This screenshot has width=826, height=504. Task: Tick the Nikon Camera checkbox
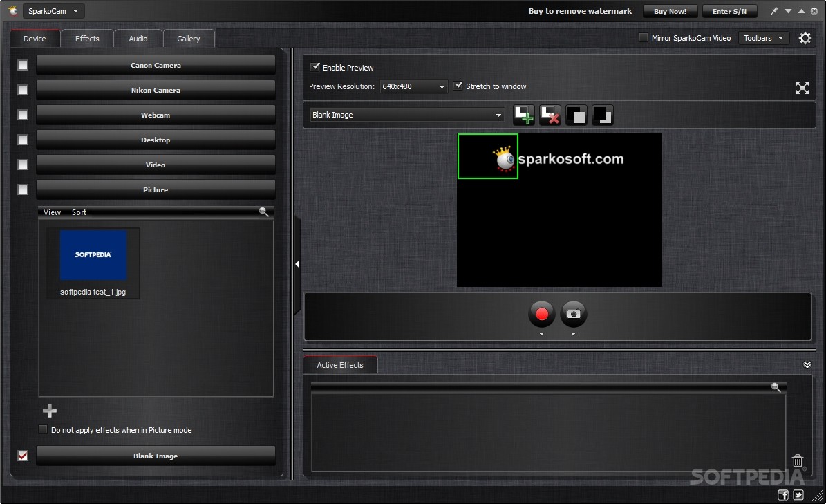click(x=23, y=90)
